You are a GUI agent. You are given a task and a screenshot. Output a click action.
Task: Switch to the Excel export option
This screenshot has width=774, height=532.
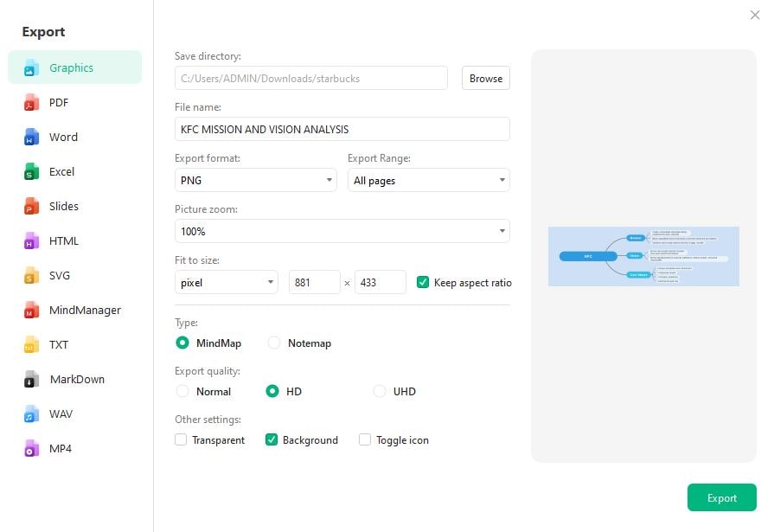click(x=74, y=172)
